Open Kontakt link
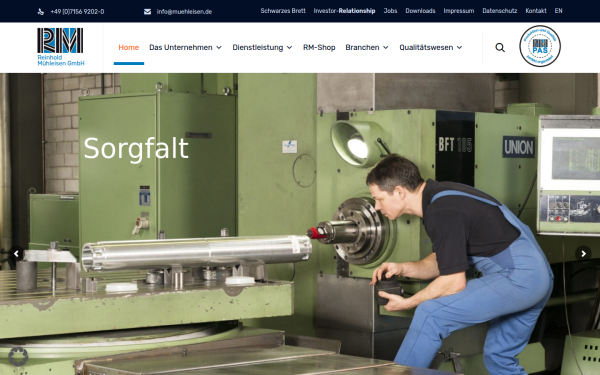The width and height of the screenshot is (600, 375). pos(536,11)
